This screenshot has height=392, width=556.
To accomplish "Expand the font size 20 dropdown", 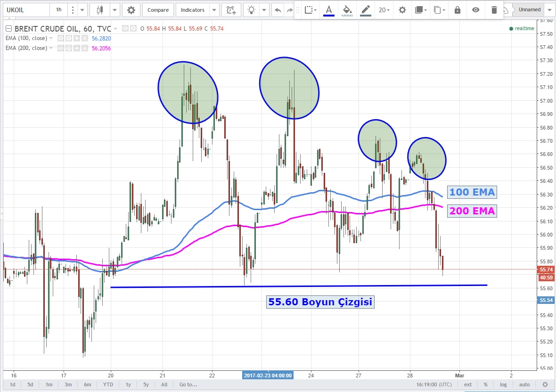I will (384, 10).
